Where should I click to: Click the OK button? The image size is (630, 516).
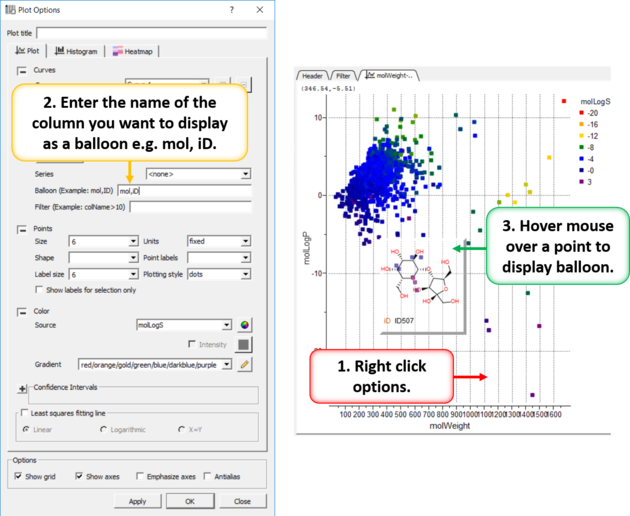[190, 501]
